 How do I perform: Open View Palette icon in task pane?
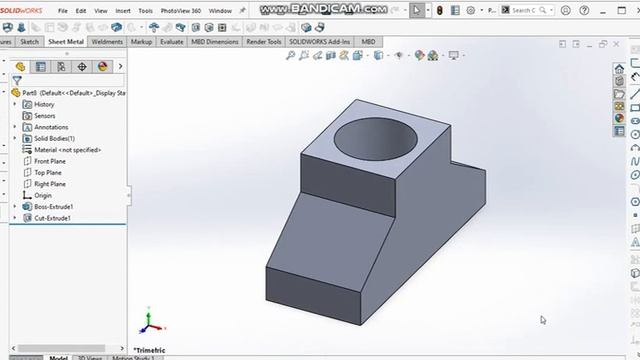[619, 106]
